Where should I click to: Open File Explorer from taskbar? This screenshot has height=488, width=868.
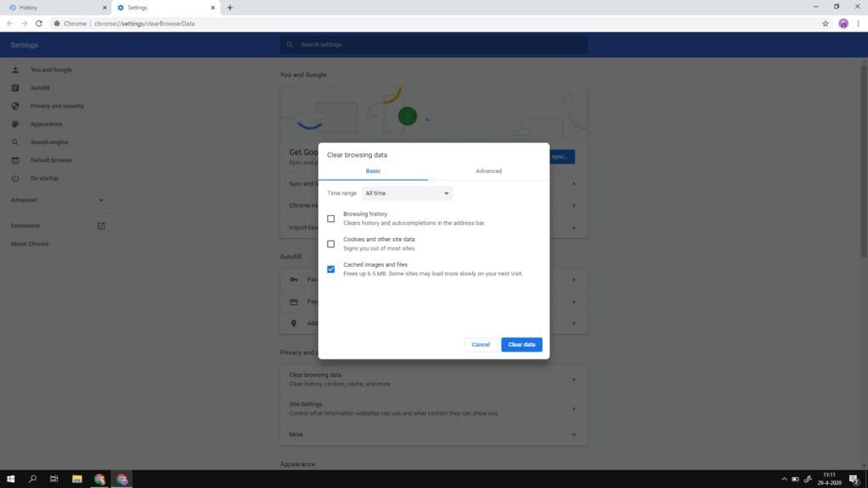(x=77, y=480)
